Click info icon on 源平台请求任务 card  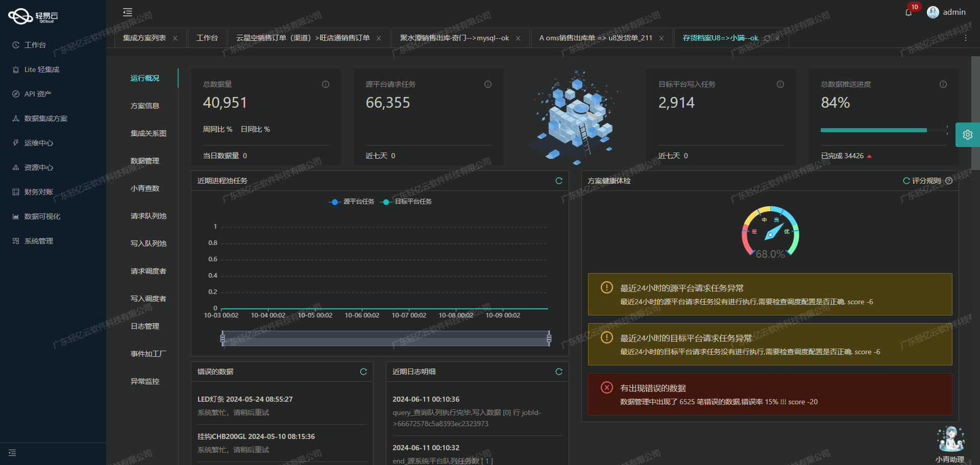[x=488, y=84]
